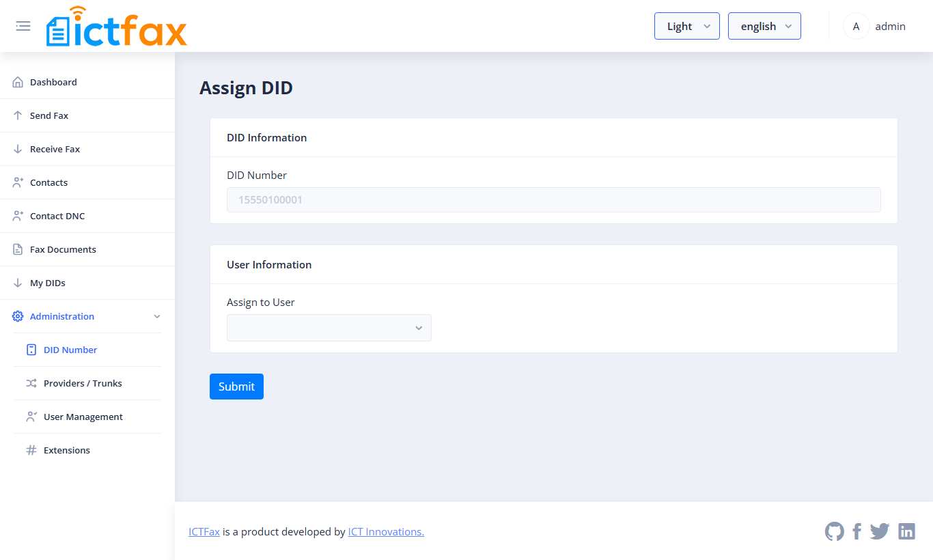The width and height of the screenshot is (933, 560).
Task: Open Send Fax menu item
Action: pos(87,115)
